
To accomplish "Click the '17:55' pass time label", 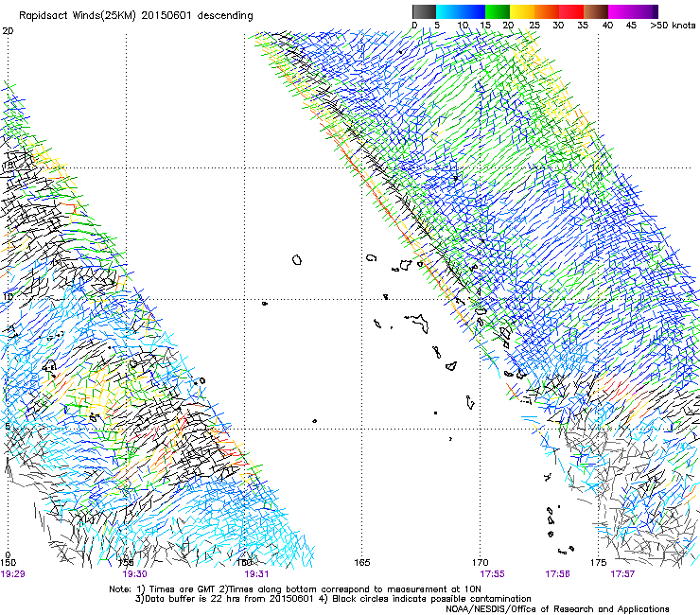I will click(x=493, y=574).
